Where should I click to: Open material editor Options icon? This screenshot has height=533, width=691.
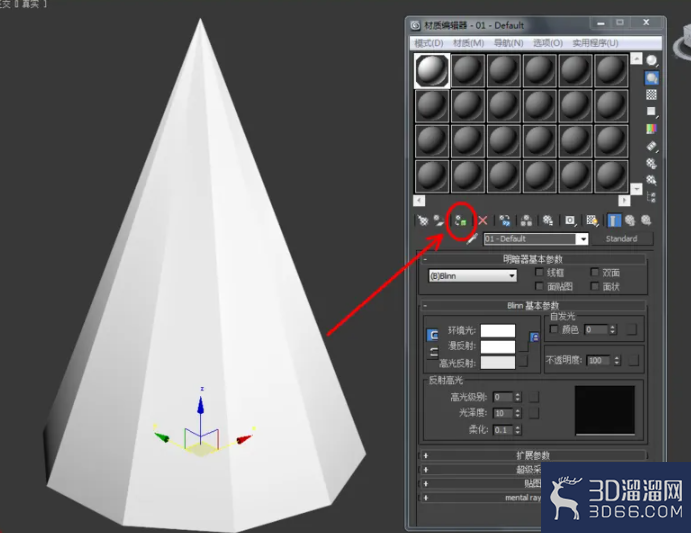[652, 163]
